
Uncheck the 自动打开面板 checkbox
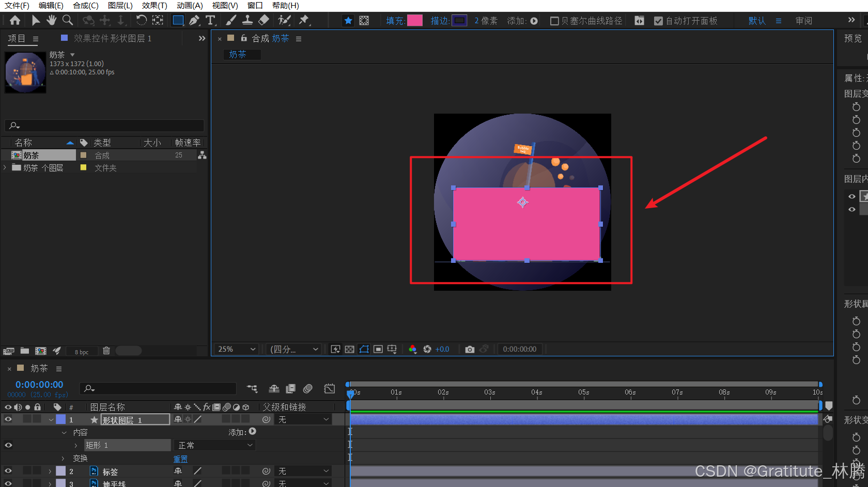tap(658, 21)
